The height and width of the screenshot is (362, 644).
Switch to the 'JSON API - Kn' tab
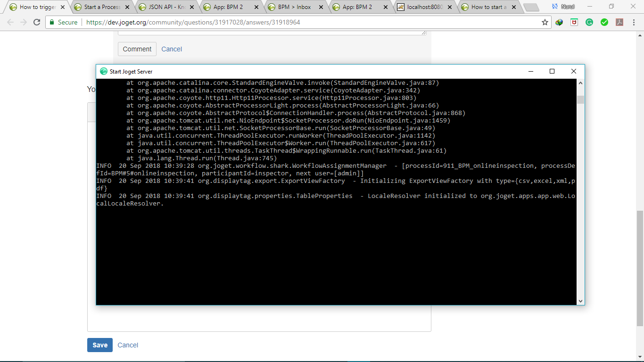pos(166,7)
